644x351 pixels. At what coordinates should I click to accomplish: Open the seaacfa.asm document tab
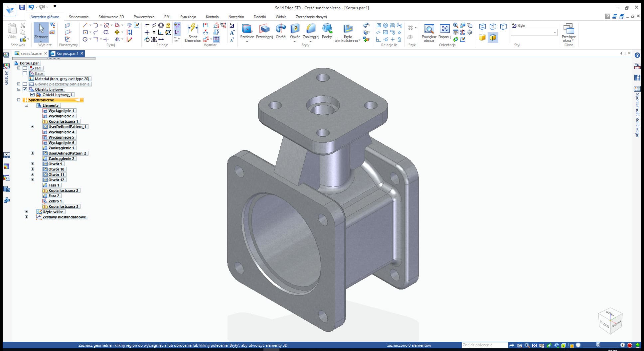coord(31,54)
